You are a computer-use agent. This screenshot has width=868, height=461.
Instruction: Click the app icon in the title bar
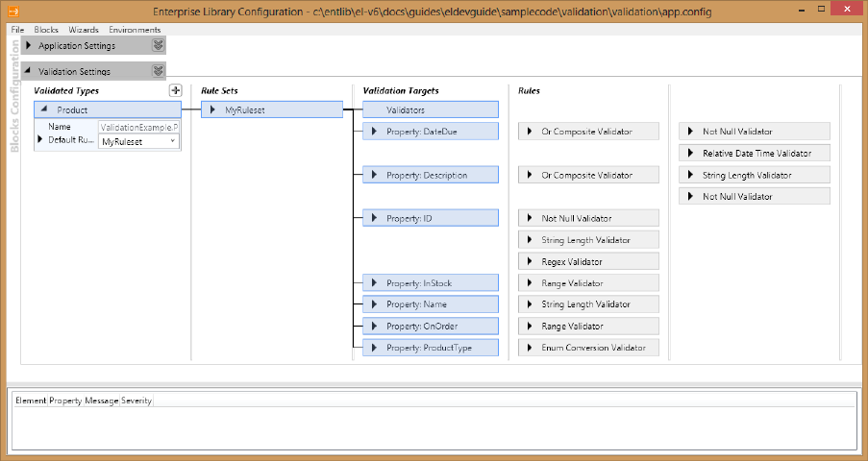click(12, 11)
